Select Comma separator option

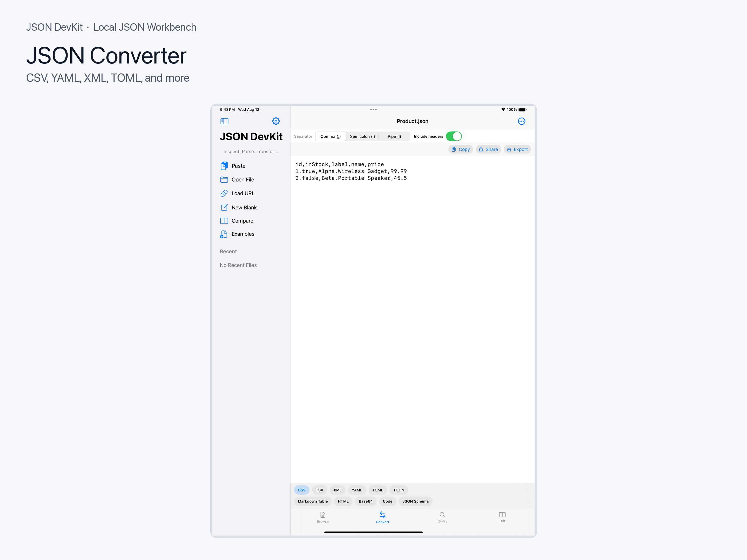coord(331,136)
